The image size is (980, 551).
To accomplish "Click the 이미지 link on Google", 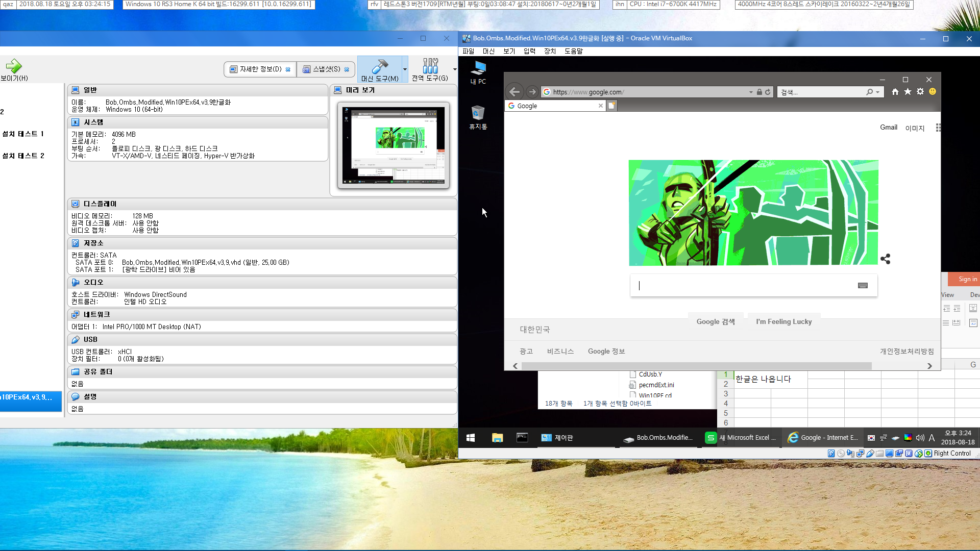I will 915,128.
